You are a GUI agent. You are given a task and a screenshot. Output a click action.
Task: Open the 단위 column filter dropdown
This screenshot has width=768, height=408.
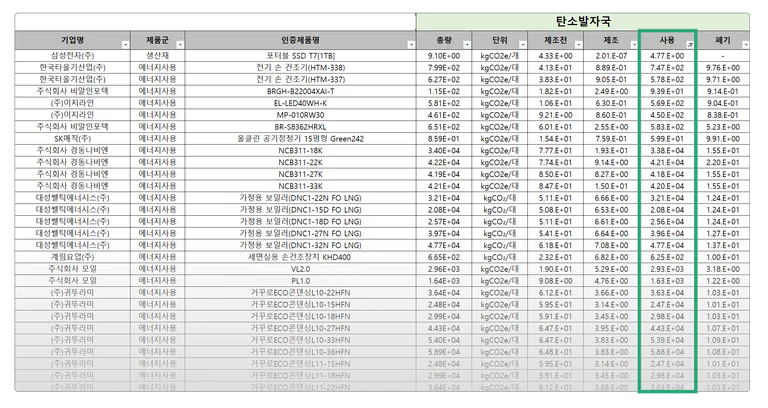point(523,45)
